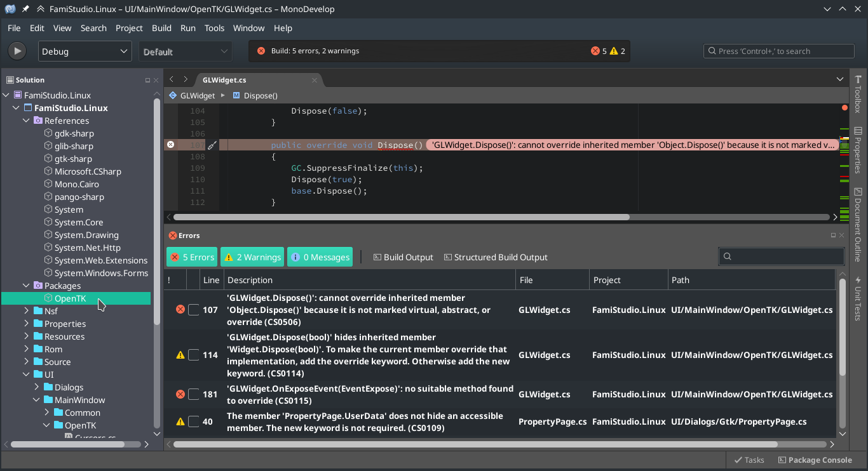
Task: Click the search icon in errors filter
Action: (728, 256)
